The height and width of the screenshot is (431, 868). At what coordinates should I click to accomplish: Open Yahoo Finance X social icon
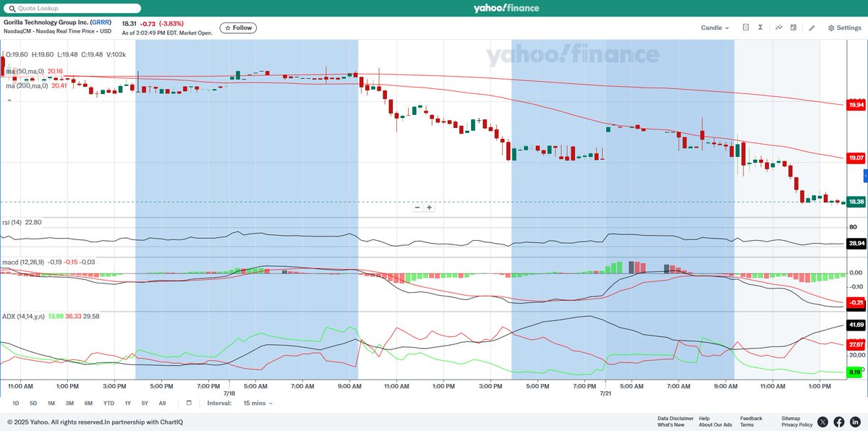click(822, 422)
